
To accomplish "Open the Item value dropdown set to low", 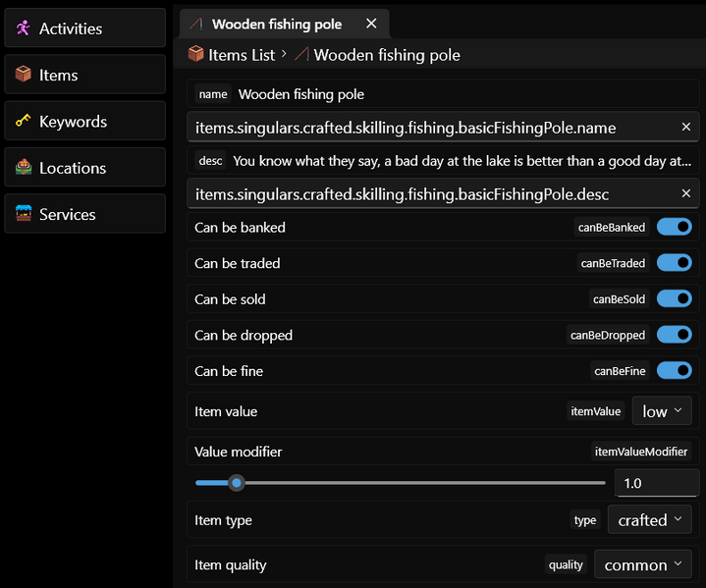I will coord(662,410).
